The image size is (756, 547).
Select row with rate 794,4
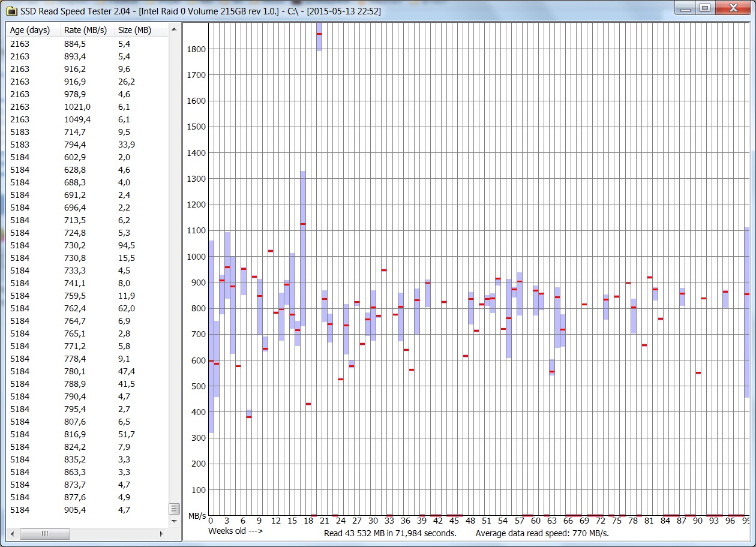86,145
